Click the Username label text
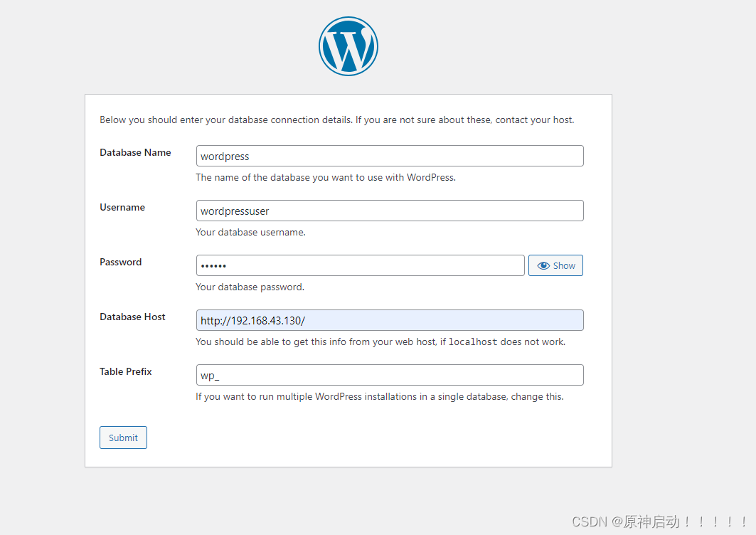The height and width of the screenshot is (535, 756). tap(122, 207)
